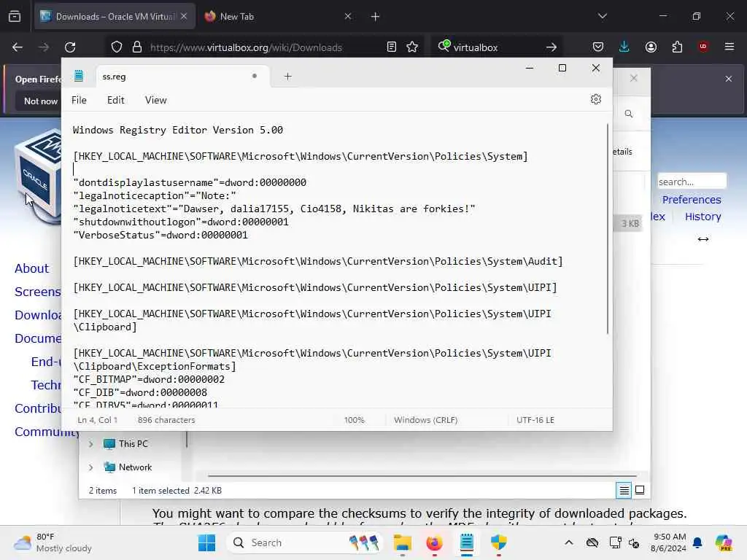Open the clock showing 9:50 AM

click(x=668, y=542)
